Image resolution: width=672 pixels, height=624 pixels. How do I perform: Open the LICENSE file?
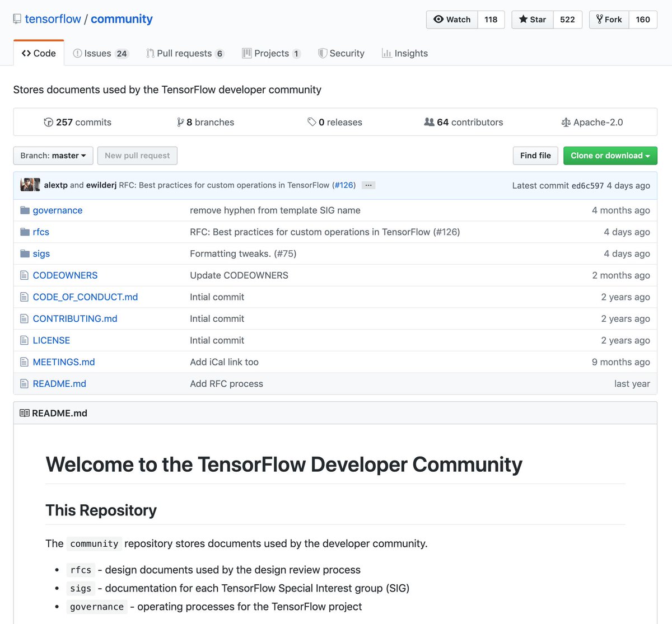click(x=52, y=340)
